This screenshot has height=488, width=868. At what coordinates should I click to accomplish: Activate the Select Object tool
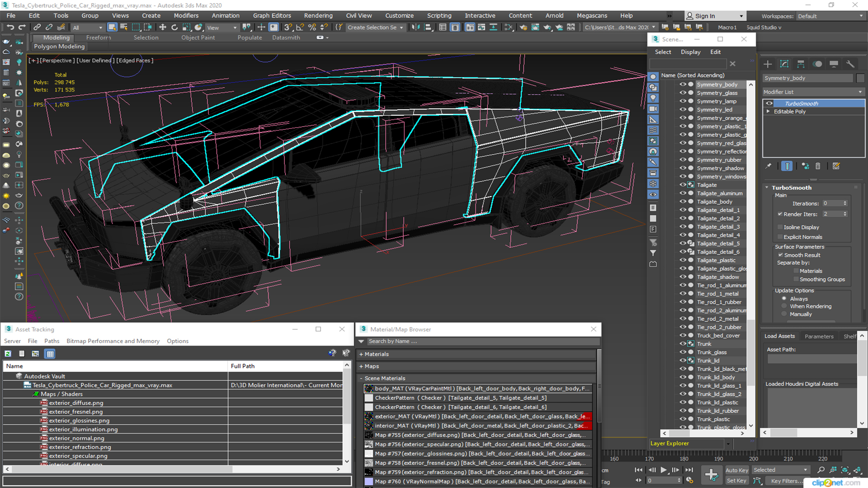(x=112, y=27)
